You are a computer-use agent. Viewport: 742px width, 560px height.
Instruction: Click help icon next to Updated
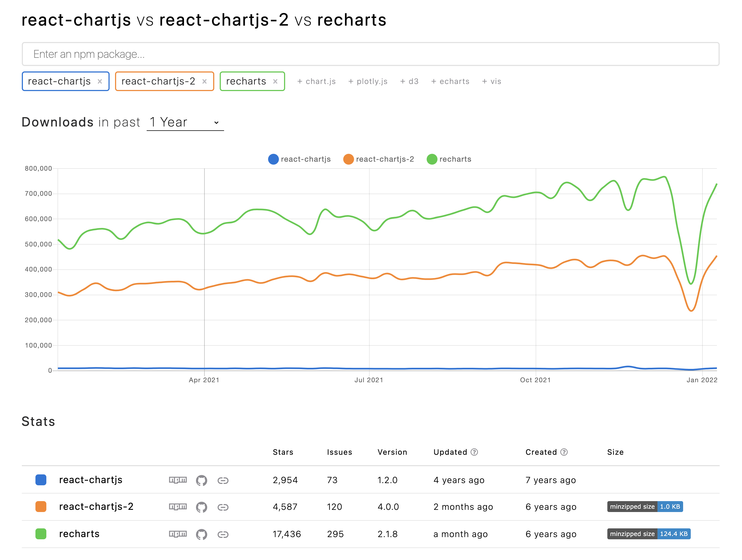[474, 452]
